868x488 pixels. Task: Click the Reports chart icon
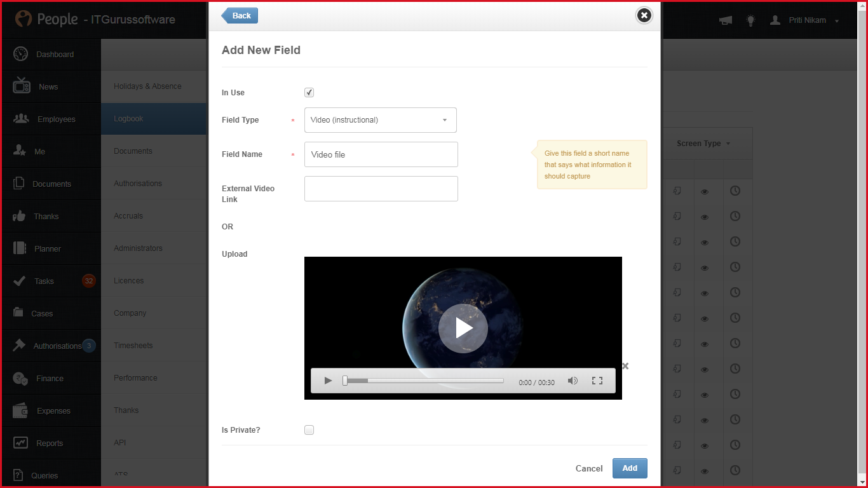coord(20,443)
